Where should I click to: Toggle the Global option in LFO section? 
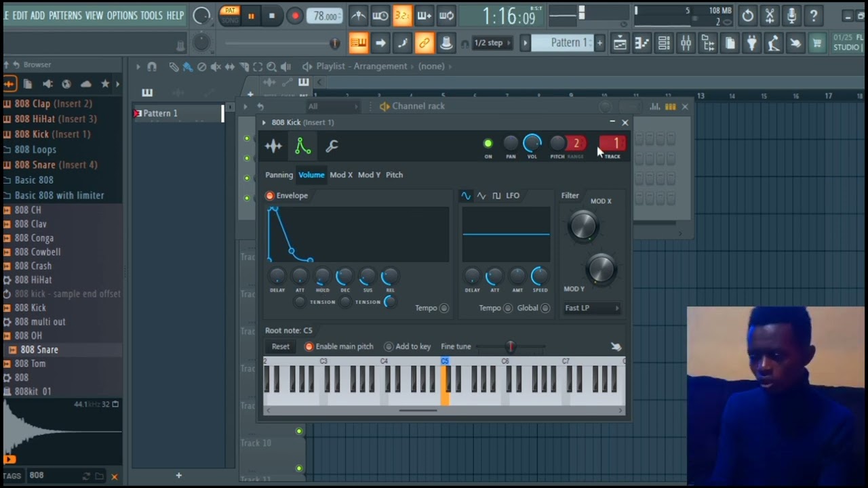545,308
